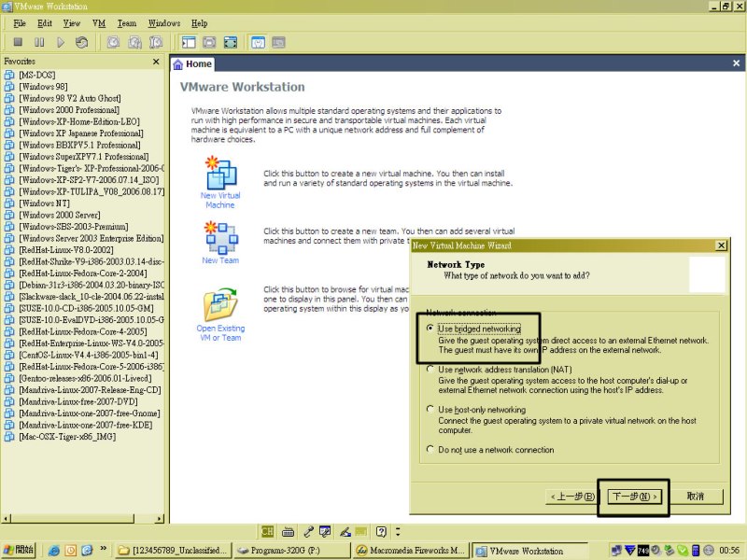Select [RedHat-Linux-Fedora-Core-4-2005] favorite
Viewport: 747px width, 560px height.
[82, 331]
